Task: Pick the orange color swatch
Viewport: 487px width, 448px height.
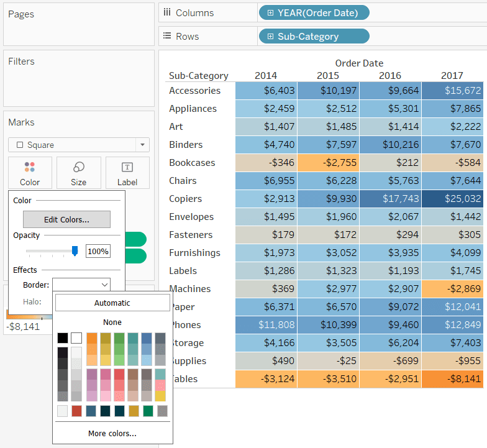Action: click(92, 338)
